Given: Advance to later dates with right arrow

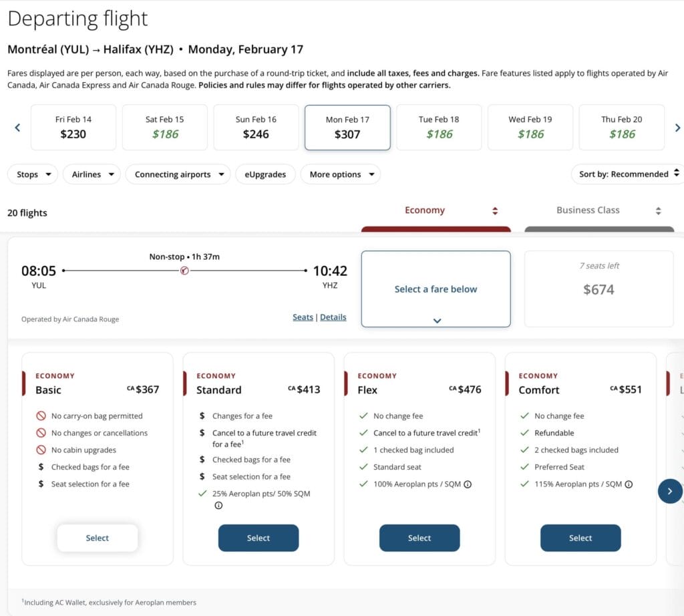Looking at the screenshot, I should [677, 128].
